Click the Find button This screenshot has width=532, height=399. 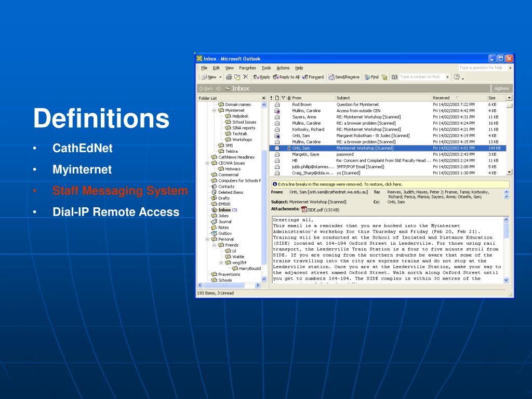click(x=371, y=77)
